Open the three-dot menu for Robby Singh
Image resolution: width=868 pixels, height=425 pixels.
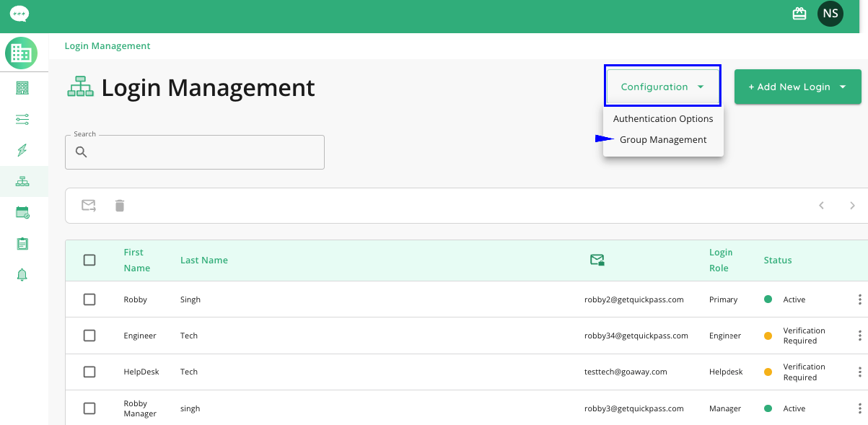click(x=859, y=299)
